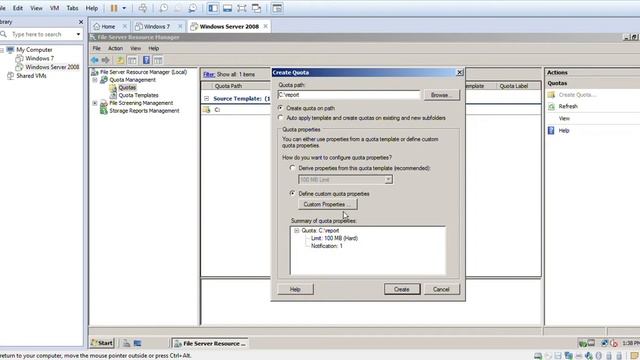Image resolution: width=640 pixels, height=360 pixels.
Task: Click the Create button
Action: [x=402, y=289]
